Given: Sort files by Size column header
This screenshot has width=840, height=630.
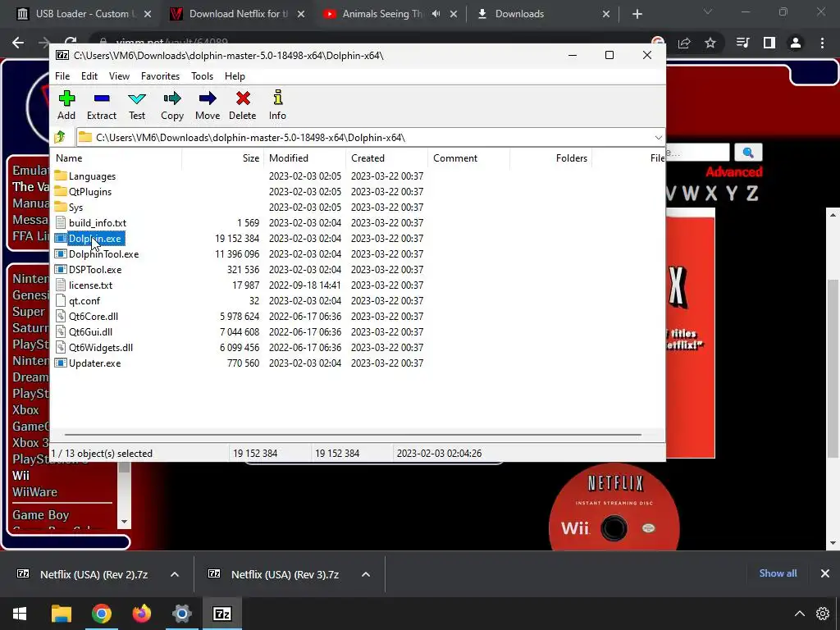Looking at the screenshot, I should coord(223,158).
